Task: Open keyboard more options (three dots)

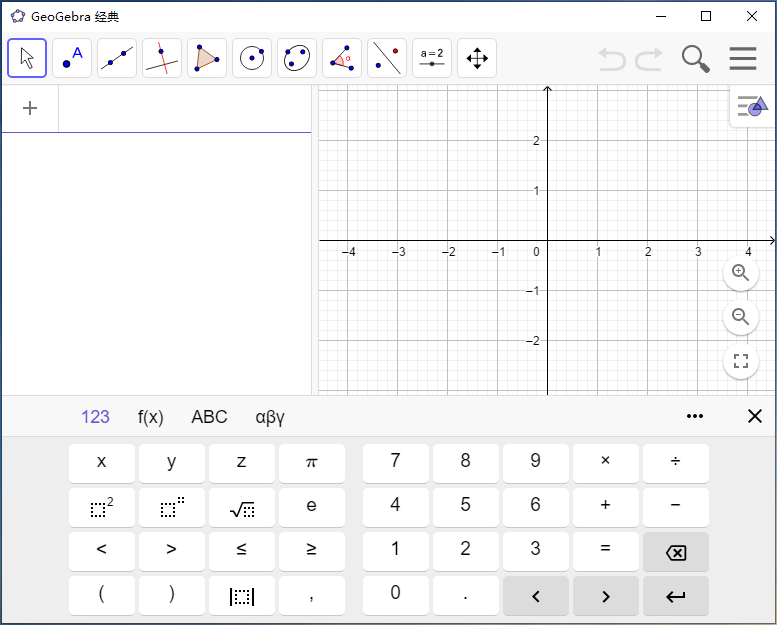Action: click(x=695, y=416)
